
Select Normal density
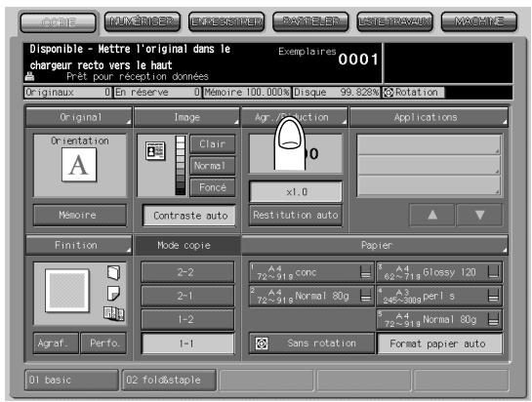point(213,166)
